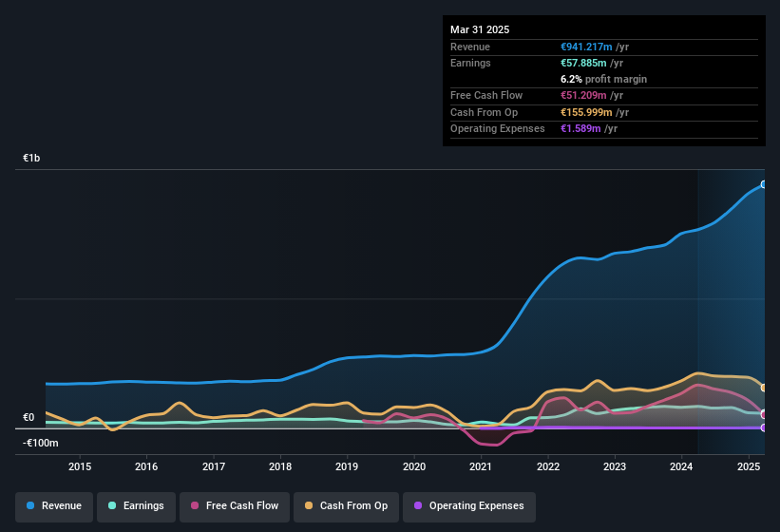Viewport: 780px width, 532px height.
Task: Click the Revenue label in tooltip
Action: tap(470, 47)
